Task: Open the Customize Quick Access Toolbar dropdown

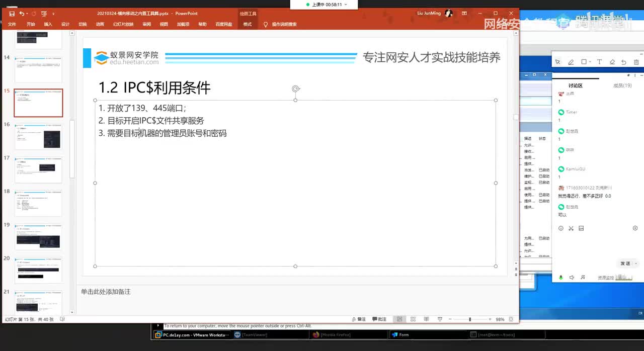Action: 53,14
